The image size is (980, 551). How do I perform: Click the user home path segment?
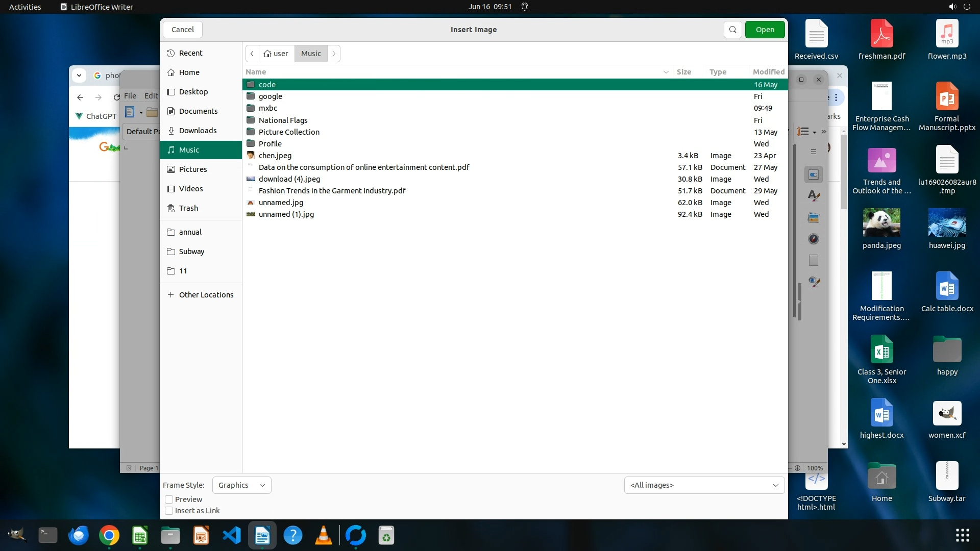pyautogui.click(x=276, y=54)
